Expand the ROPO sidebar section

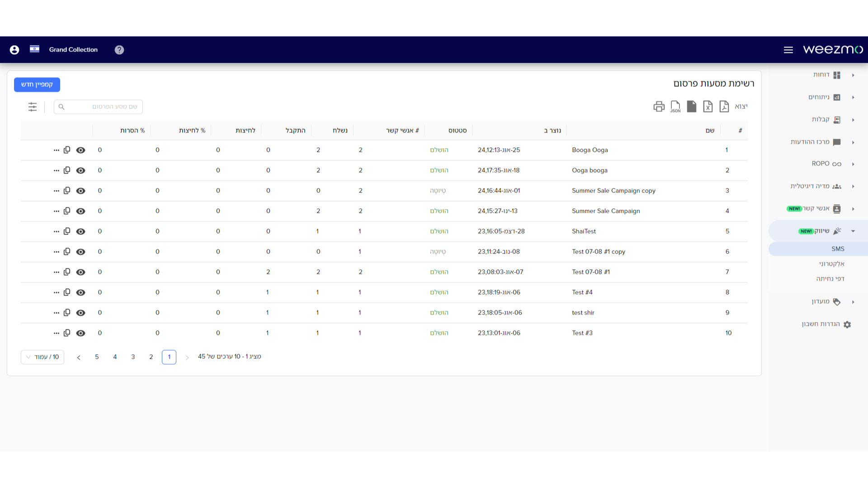pos(853,164)
